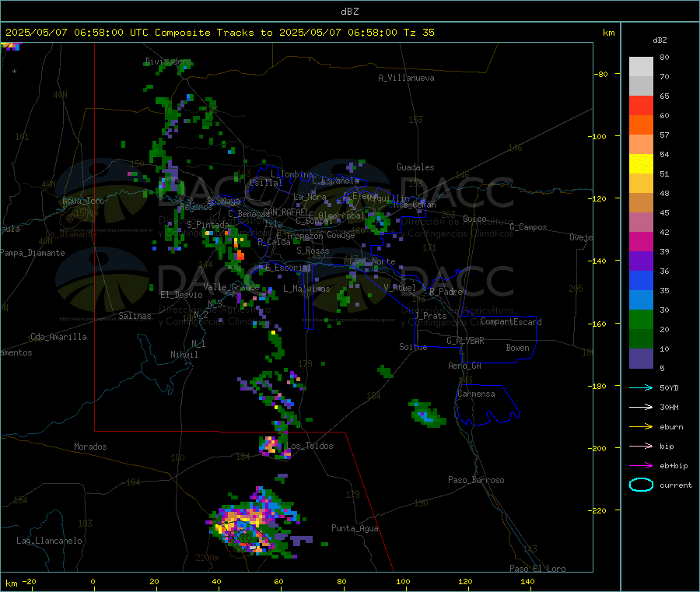Screen dimensions: 700x592
Task: Click the 'Aero_GA' map label
Action: point(464,366)
